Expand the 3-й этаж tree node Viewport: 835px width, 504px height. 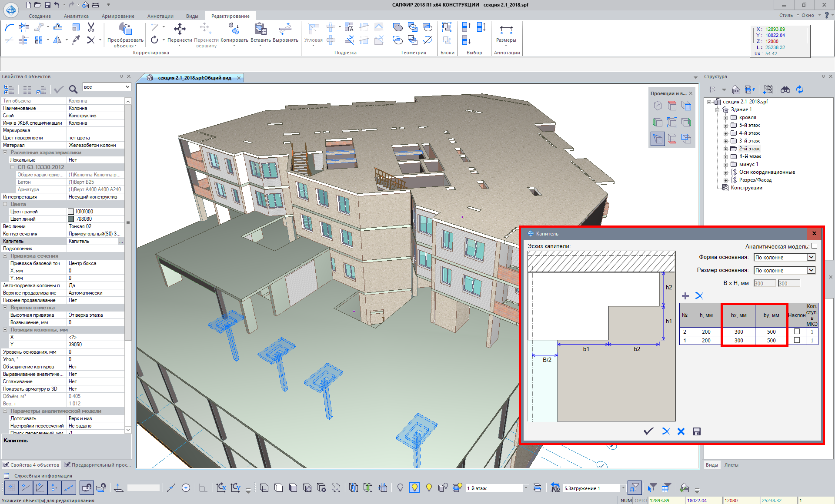coord(725,141)
